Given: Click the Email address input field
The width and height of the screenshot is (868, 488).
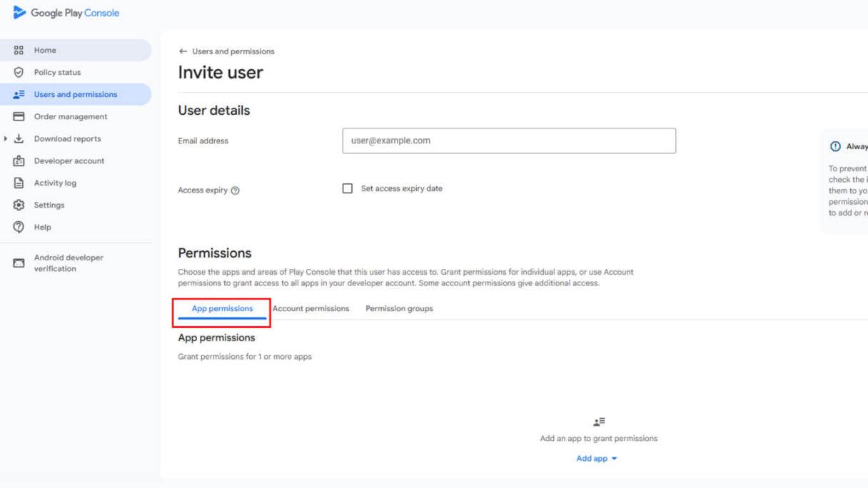Looking at the screenshot, I should (x=508, y=141).
